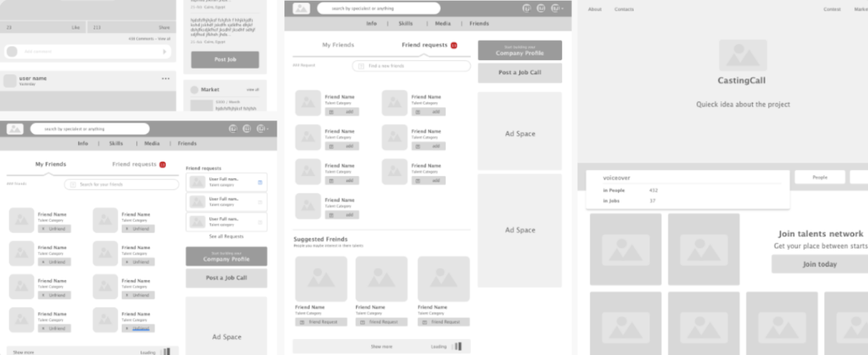Image resolution: width=868 pixels, height=355 pixels.
Task: Click the user name post avatar
Action: click(10, 81)
